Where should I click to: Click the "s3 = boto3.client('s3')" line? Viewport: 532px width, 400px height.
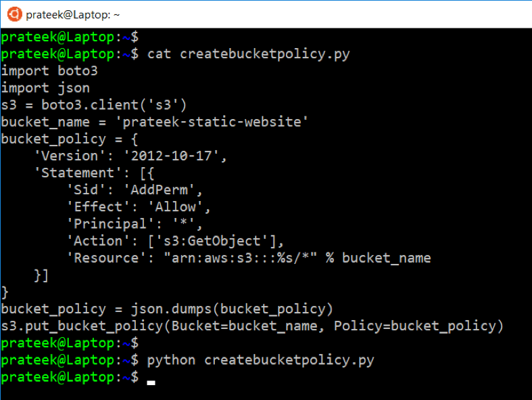[x=94, y=105]
